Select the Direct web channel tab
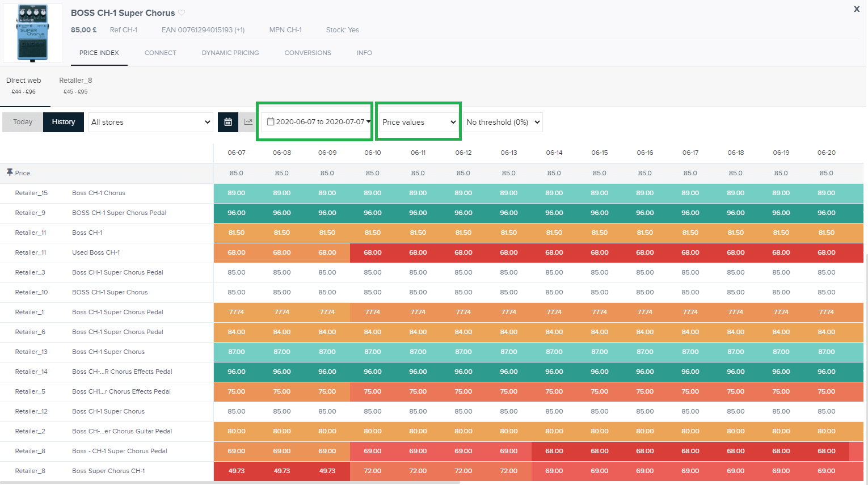The image size is (868, 485). coord(24,86)
